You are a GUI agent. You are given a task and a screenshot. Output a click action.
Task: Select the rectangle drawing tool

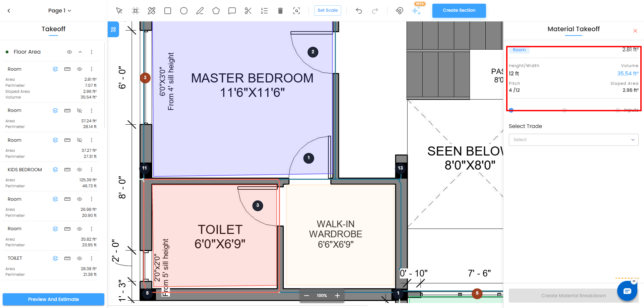pyautogui.click(x=168, y=11)
